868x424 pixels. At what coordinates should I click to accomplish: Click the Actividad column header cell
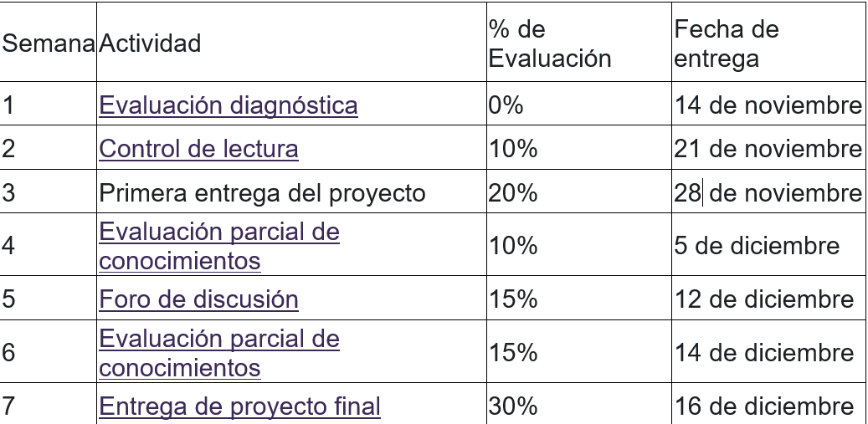tap(151, 43)
